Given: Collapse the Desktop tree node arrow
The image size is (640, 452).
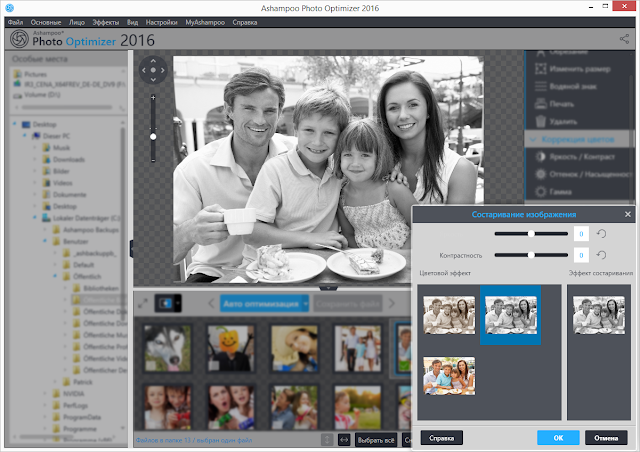Looking at the screenshot, I should click(x=15, y=124).
